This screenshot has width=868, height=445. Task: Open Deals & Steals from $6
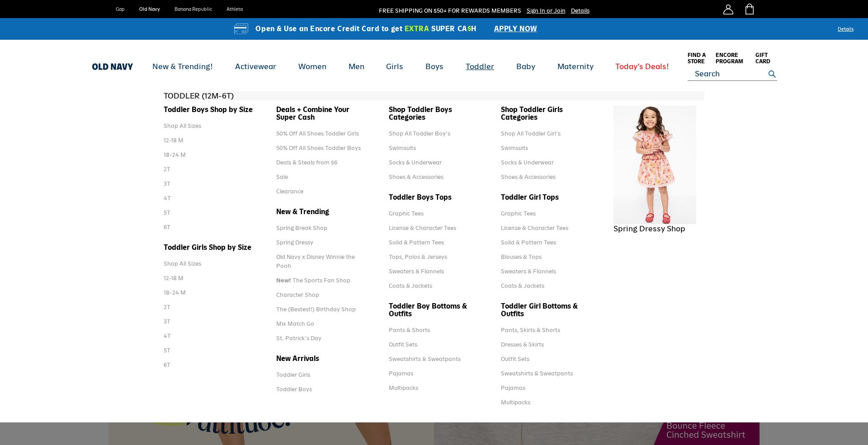click(x=307, y=162)
